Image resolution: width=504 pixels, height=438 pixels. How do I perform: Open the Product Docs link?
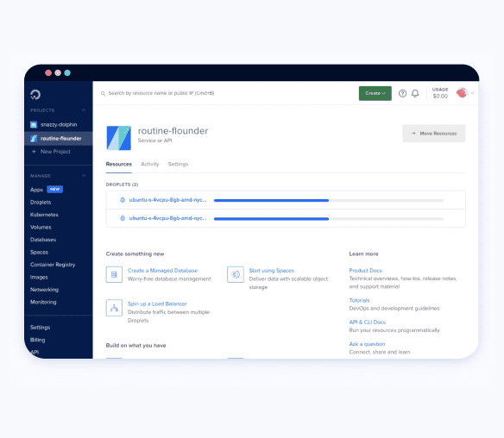point(365,271)
